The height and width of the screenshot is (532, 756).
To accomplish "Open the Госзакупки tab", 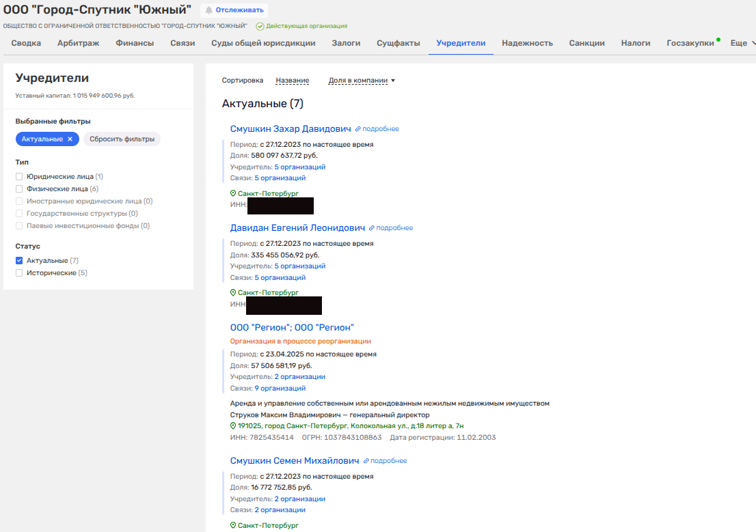I will point(690,43).
